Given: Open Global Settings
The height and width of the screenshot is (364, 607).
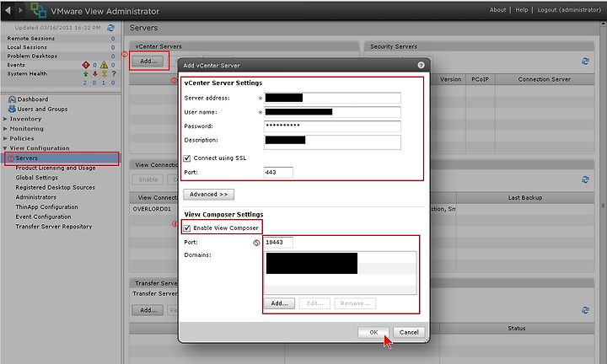Looking at the screenshot, I should click(36, 178).
